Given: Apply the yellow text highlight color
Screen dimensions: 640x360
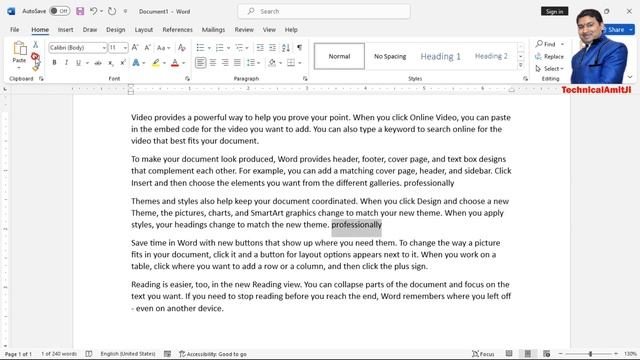Looking at the screenshot, I should point(156,63).
